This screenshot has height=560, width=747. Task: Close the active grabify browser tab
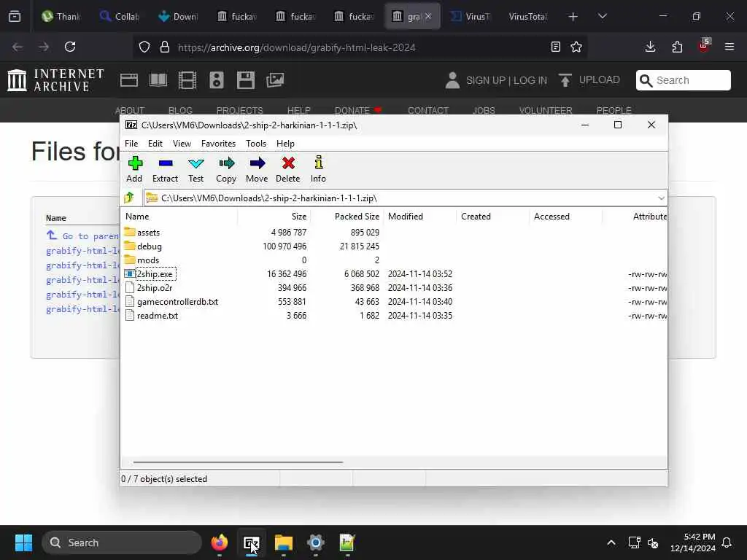[x=428, y=16]
